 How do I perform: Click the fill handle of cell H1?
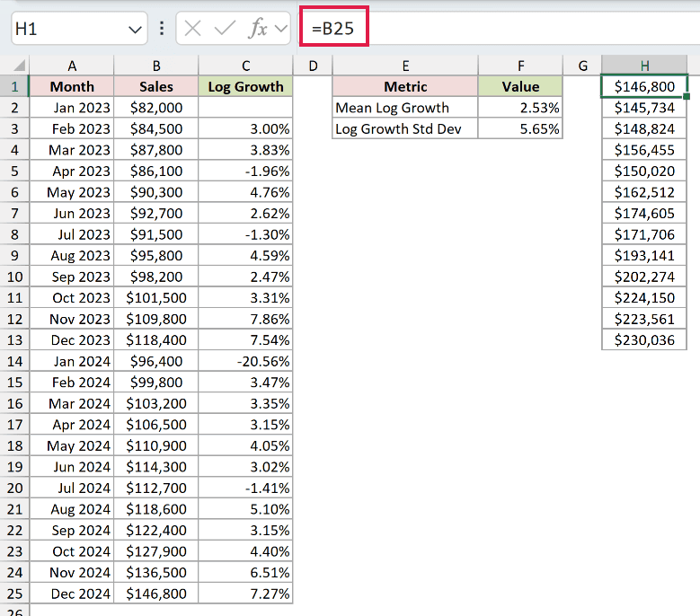(687, 96)
